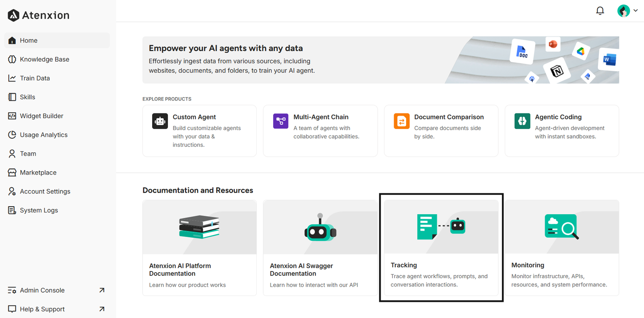Screen dimensions: 644x318
Task: Open the Tracking documentation thumbnail
Action: pos(441,227)
